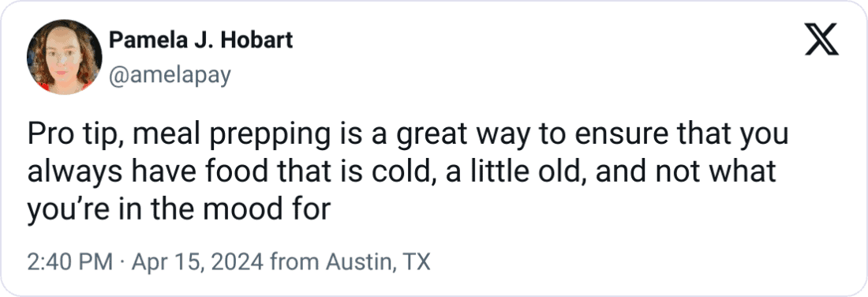Open the @amelapay handle link

tap(170, 76)
